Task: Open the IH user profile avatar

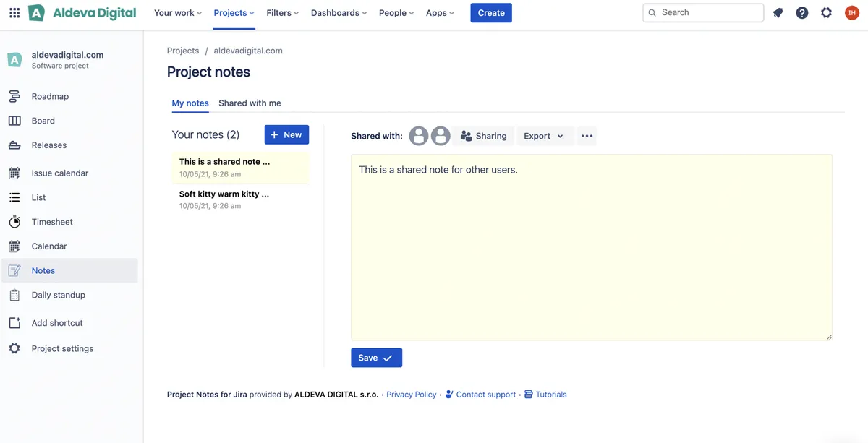Action: click(x=851, y=13)
